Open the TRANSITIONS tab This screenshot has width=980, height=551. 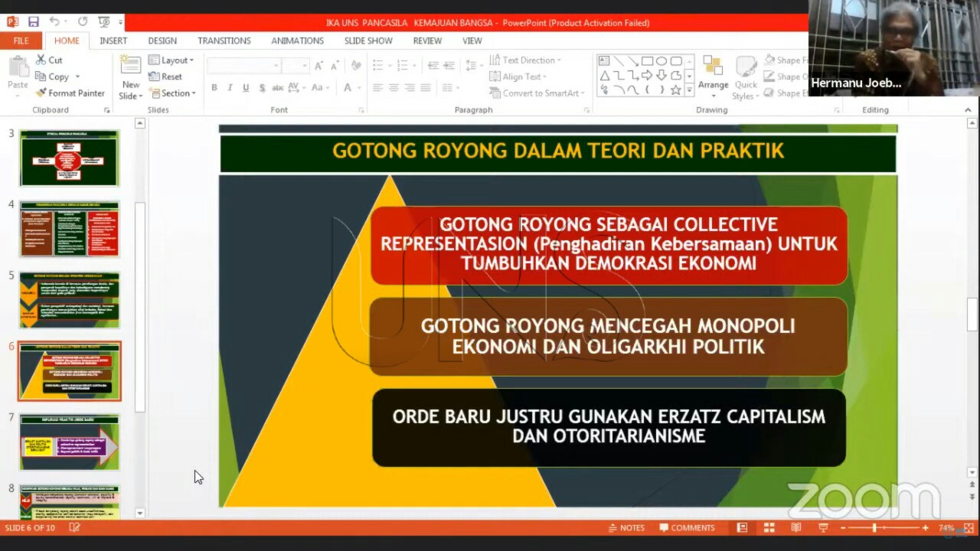pos(224,41)
